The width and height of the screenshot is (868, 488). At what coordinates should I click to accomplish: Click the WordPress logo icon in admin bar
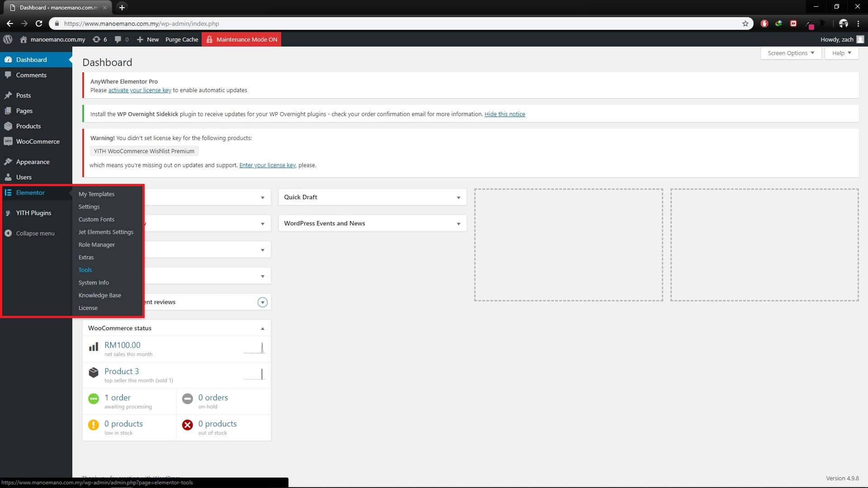(8, 39)
